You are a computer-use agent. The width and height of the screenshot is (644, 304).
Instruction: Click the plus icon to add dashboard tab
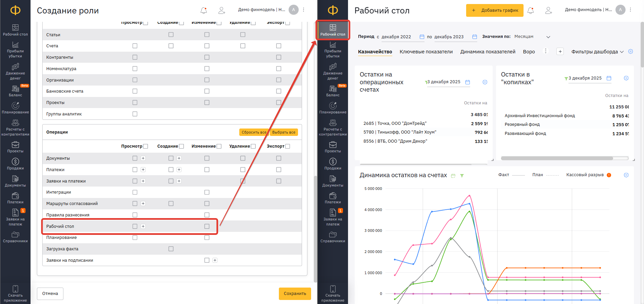[x=560, y=52]
